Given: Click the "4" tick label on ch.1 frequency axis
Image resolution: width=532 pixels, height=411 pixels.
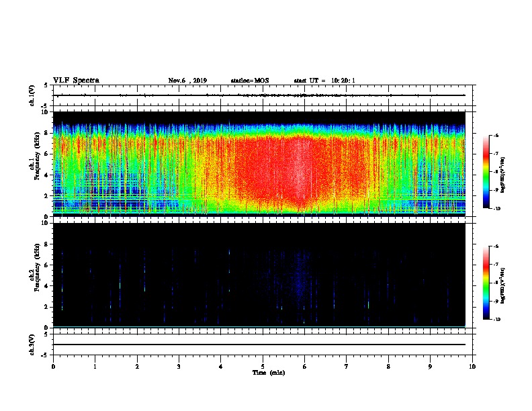Looking at the screenshot, I should (x=47, y=175).
